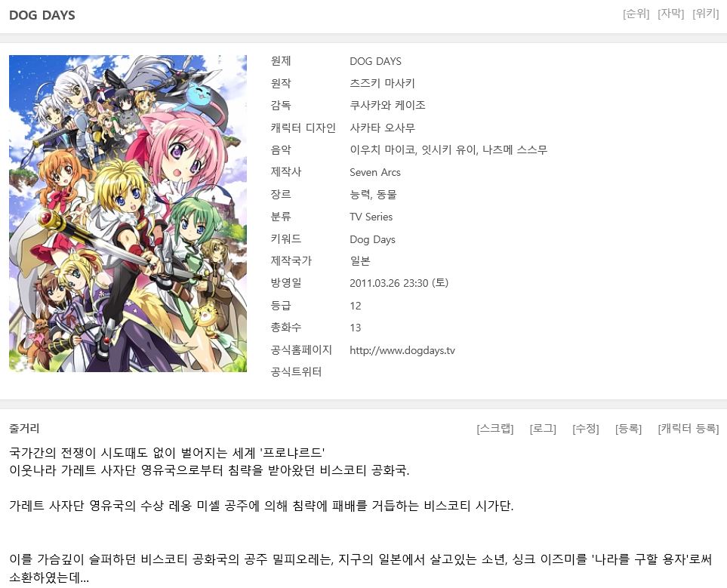Viewport: 727px width, 588px height.
Task: Click the genre value 능력, 동물
Action: pos(373,194)
